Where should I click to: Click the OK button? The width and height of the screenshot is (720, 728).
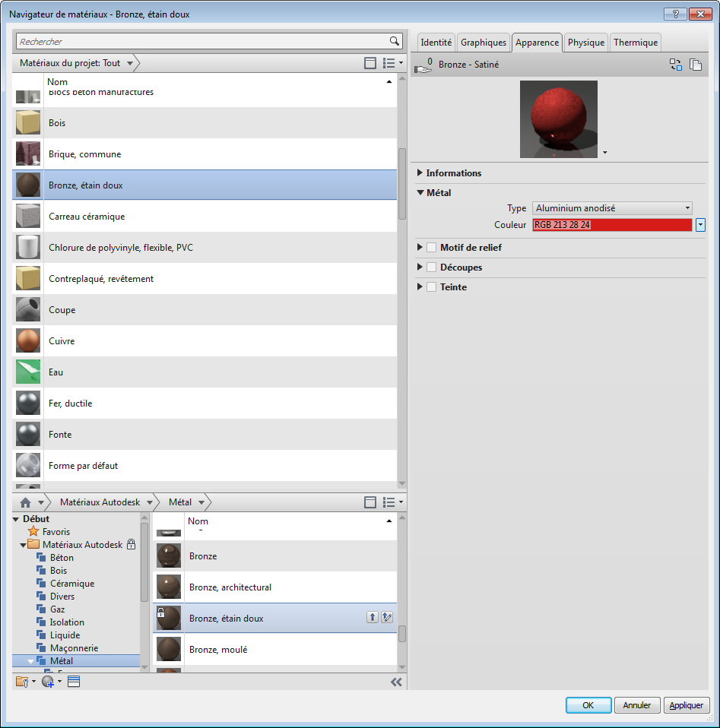pos(588,705)
